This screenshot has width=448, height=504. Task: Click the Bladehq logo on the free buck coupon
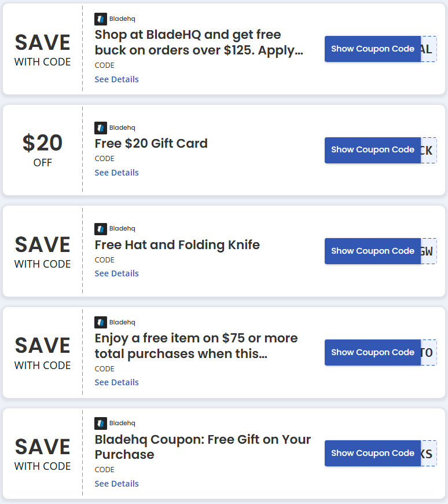pyautogui.click(x=101, y=19)
